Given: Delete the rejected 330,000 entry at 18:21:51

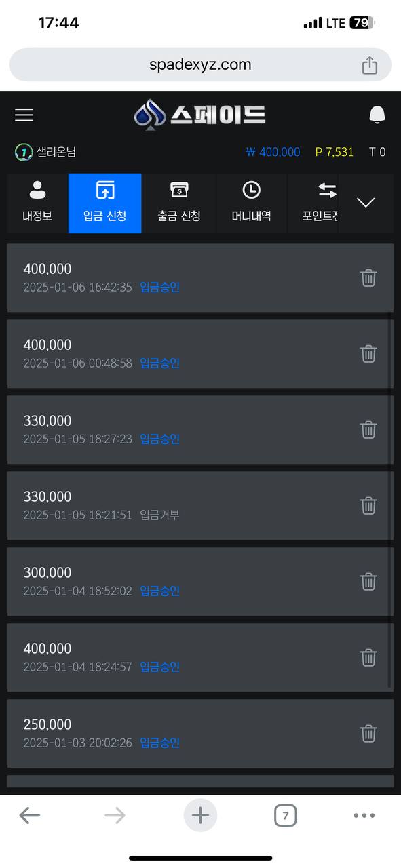Looking at the screenshot, I should pyautogui.click(x=368, y=506).
